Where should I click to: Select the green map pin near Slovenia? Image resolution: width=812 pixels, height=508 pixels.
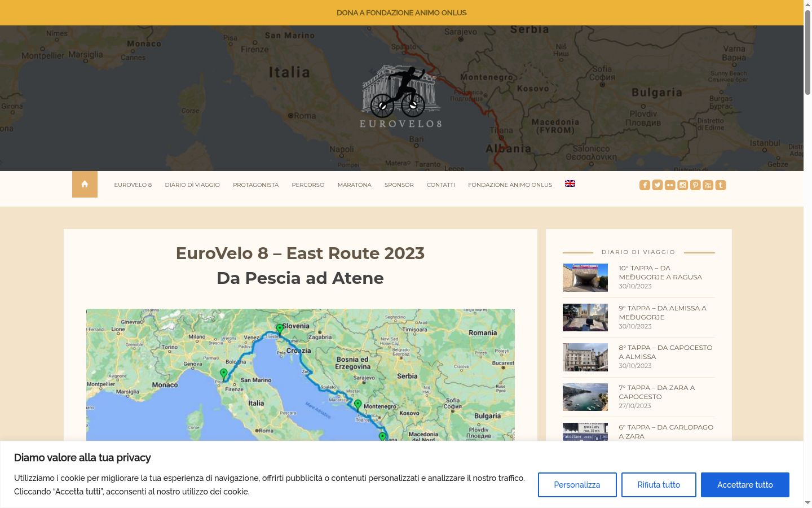pyautogui.click(x=280, y=329)
